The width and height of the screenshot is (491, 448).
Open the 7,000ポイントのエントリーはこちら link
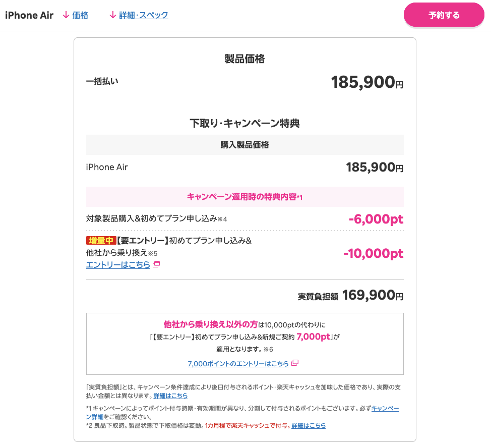pyautogui.click(x=238, y=363)
